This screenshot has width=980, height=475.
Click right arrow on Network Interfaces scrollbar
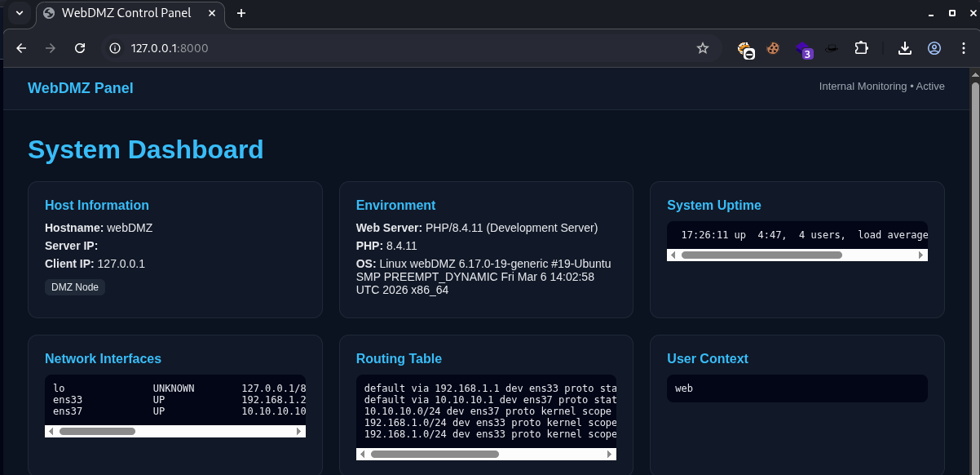299,431
